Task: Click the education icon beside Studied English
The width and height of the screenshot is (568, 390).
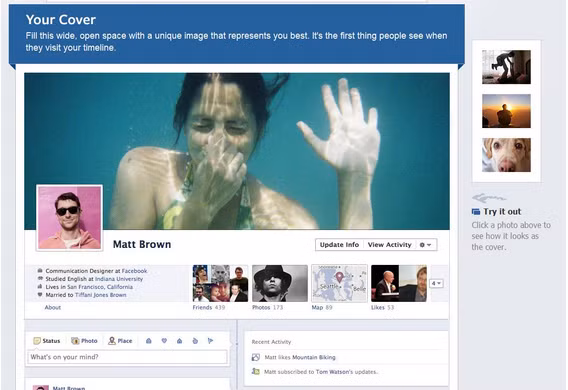Action: (40, 278)
